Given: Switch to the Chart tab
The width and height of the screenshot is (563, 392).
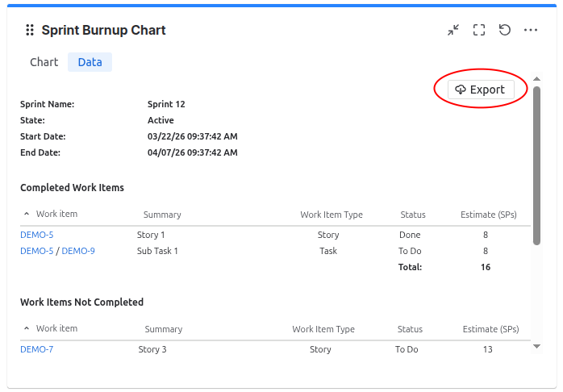Looking at the screenshot, I should click(44, 62).
